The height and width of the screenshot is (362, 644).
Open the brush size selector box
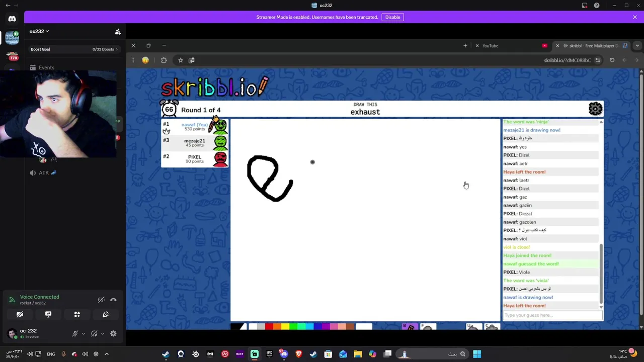(x=364, y=327)
